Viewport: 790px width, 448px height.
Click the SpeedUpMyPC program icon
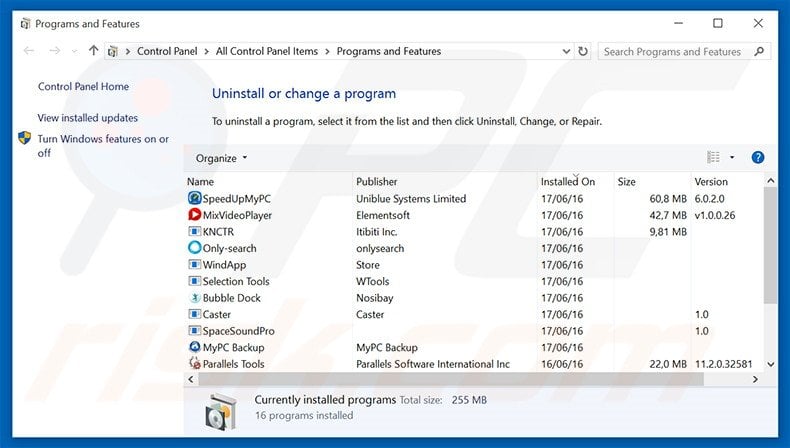pos(194,198)
